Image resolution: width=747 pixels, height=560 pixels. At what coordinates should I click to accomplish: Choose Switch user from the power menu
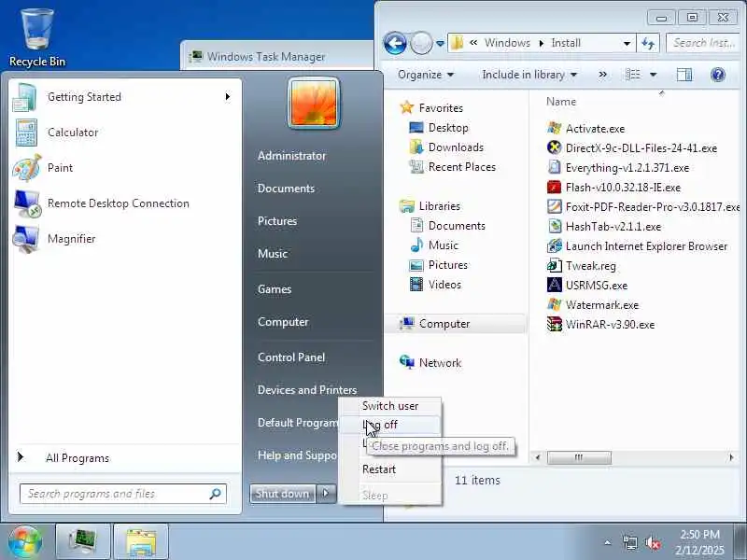pyautogui.click(x=390, y=406)
